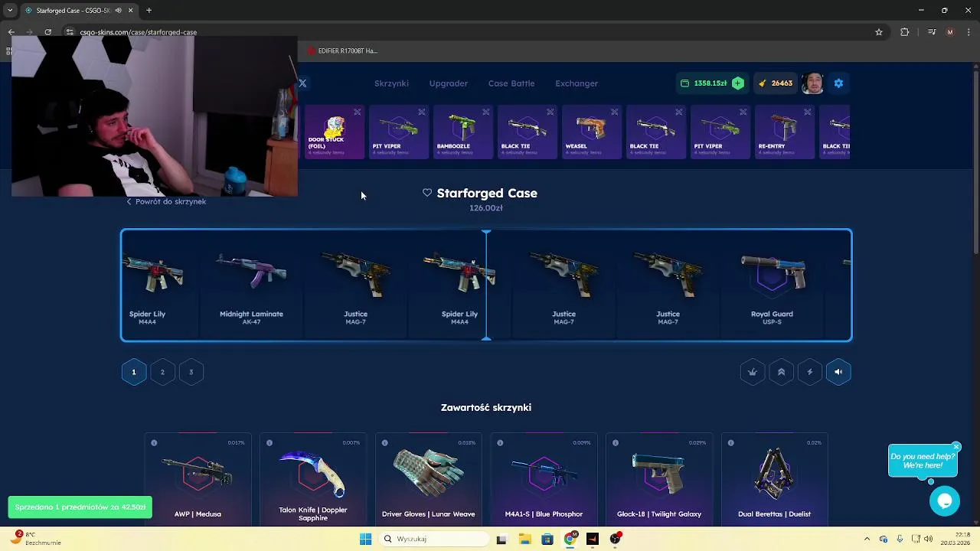980x551 pixels.
Task: Open the blue settings gear
Action: (x=838, y=83)
